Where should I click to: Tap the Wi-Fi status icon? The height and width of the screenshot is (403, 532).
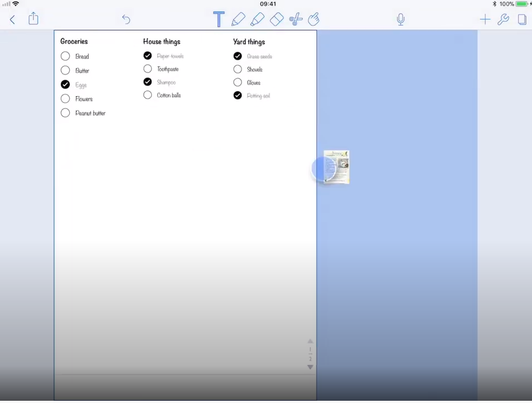click(x=16, y=4)
